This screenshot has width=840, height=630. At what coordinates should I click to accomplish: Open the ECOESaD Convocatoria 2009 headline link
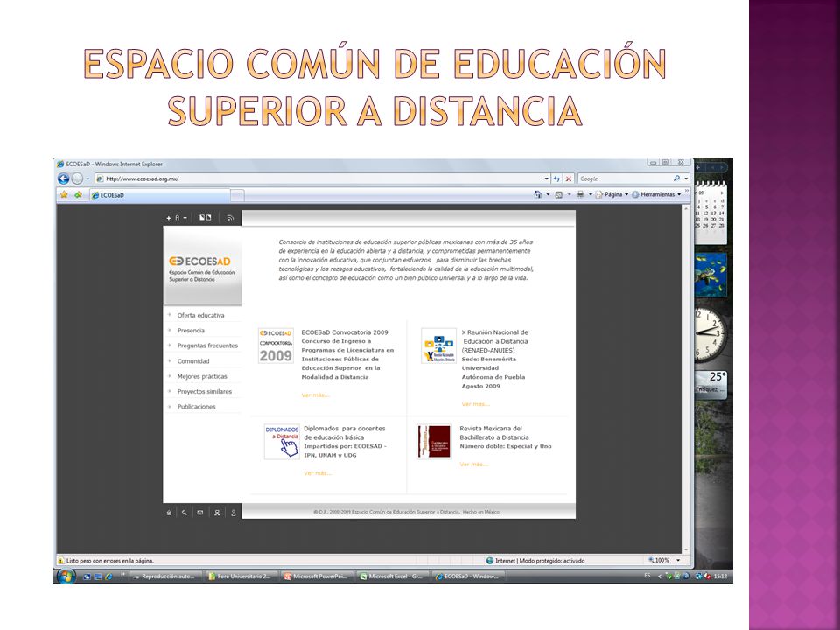click(345, 332)
